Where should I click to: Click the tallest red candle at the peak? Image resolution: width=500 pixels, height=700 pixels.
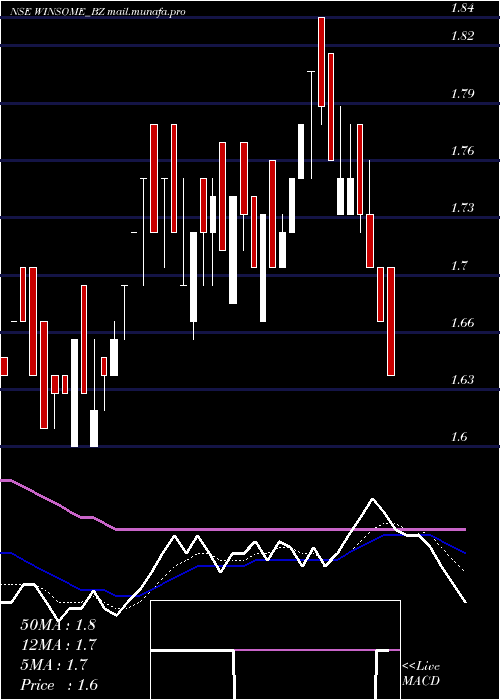(x=321, y=62)
